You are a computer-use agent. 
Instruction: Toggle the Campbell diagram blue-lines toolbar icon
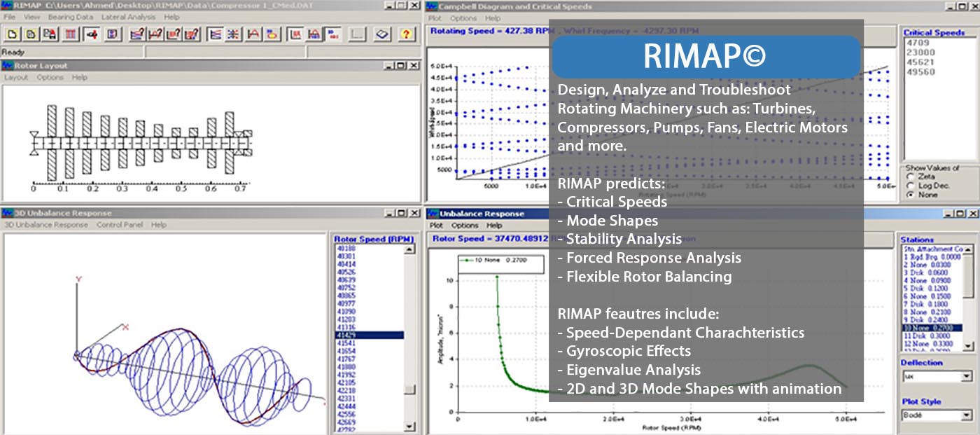tap(216, 34)
